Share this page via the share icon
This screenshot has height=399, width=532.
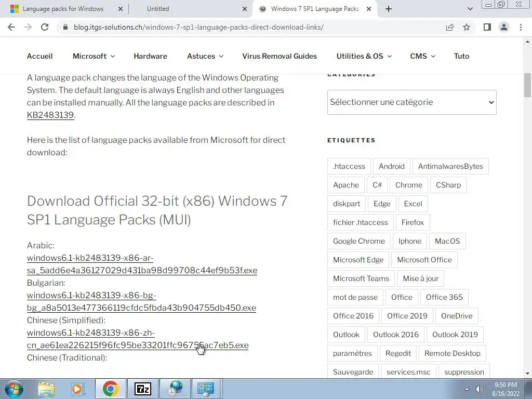(x=450, y=27)
